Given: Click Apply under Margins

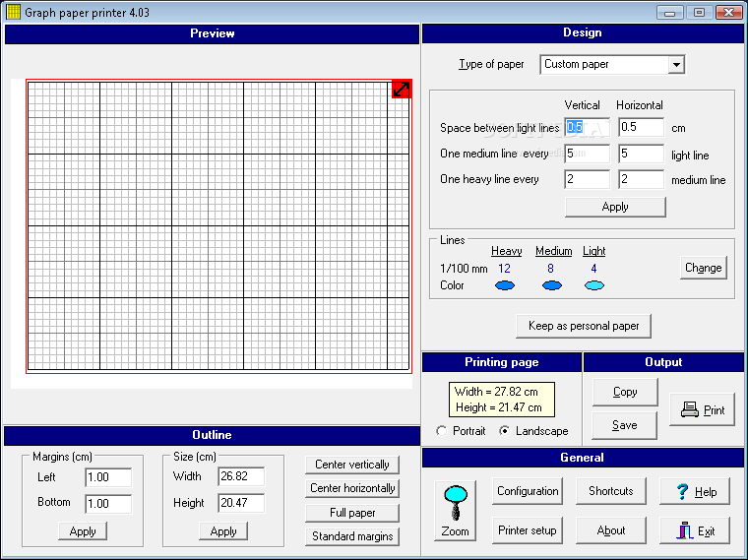Looking at the screenshot, I should 83,530.
